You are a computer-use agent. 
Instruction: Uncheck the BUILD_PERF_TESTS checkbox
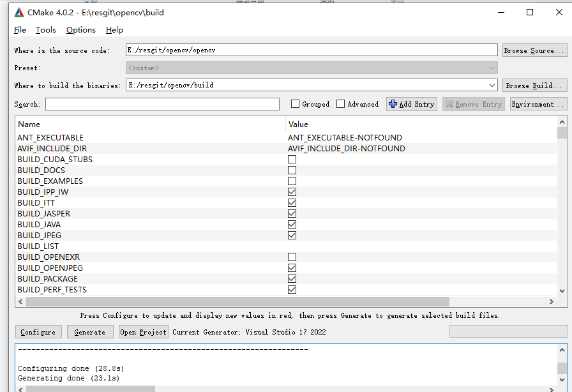coord(292,289)
